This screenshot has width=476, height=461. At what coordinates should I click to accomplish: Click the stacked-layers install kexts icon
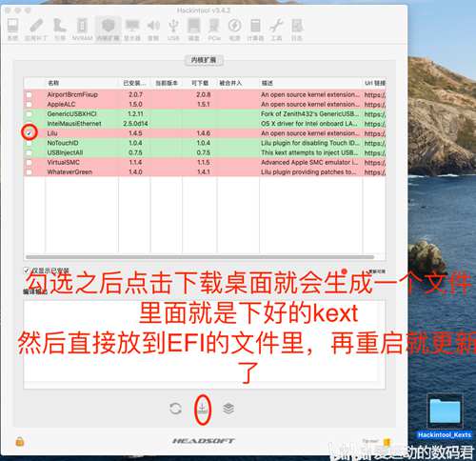click(x=228, y=409)
